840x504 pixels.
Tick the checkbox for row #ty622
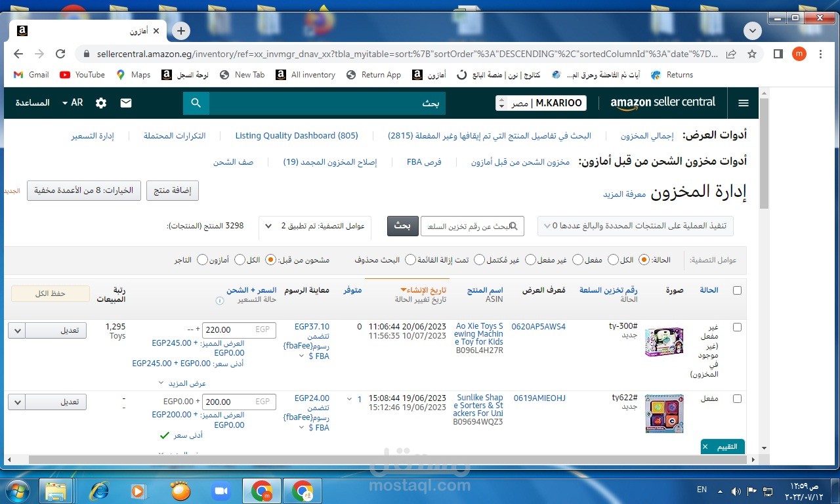click(737, 398)
